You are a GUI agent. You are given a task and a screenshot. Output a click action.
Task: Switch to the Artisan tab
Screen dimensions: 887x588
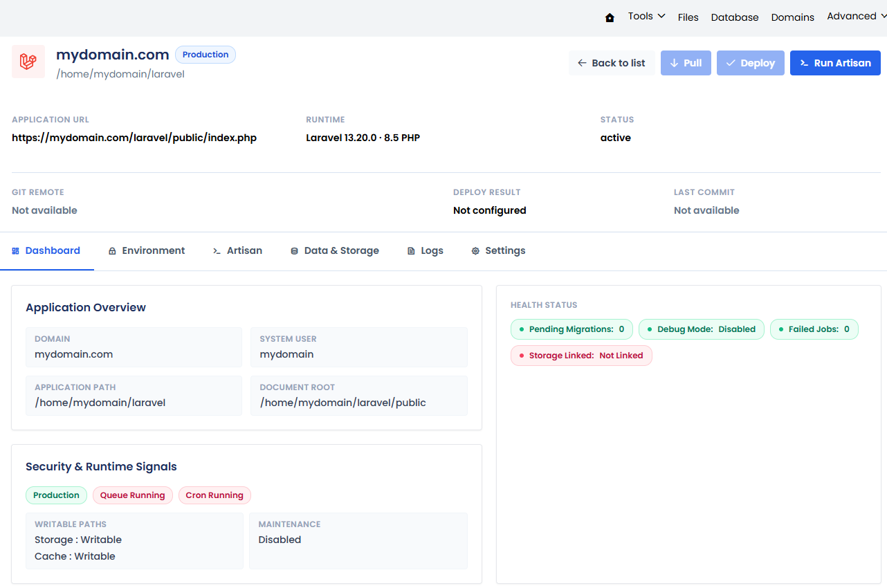[237, 250]
